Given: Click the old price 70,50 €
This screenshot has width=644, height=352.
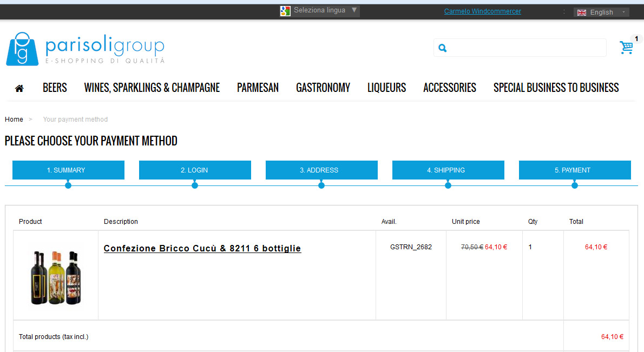Looking at the screenshot, I should click(472, 247).
